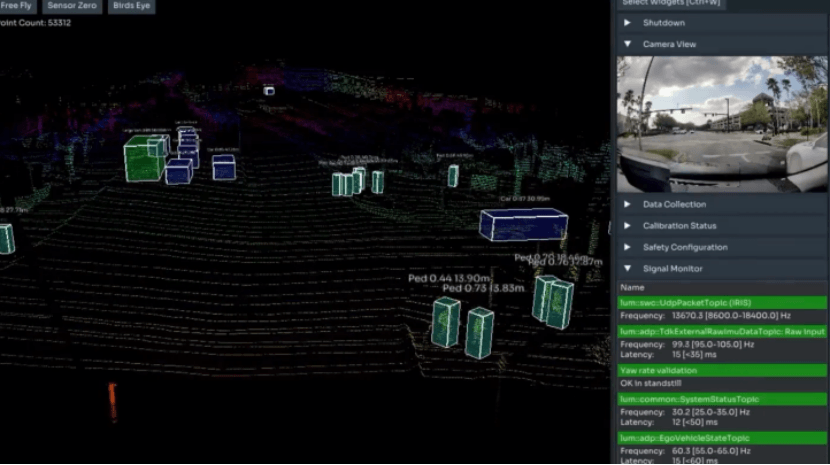
Task: Click the 'Ped 0.44 13.90m' label
Action: pos(449,278)
